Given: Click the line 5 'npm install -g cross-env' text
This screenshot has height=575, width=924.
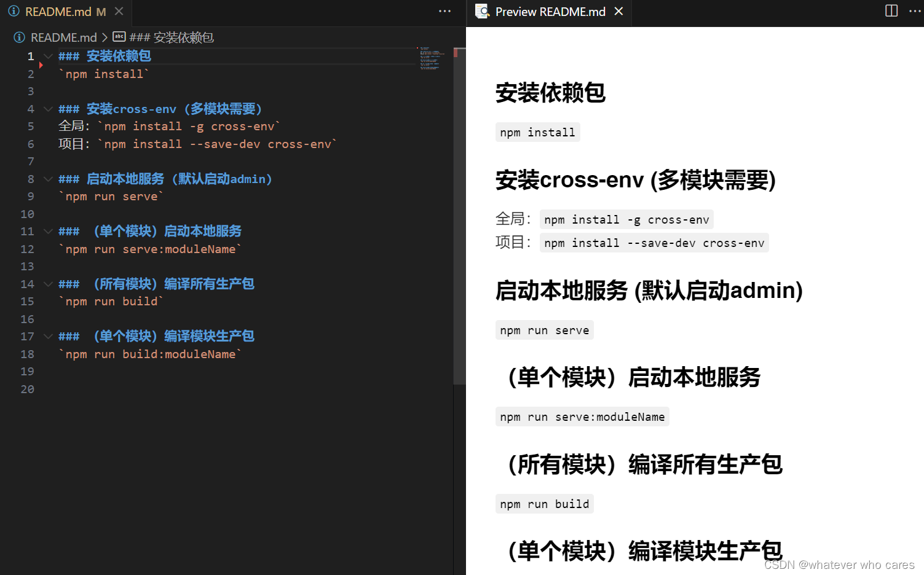Looking at the screenshot, I should [x=189, y=127].
